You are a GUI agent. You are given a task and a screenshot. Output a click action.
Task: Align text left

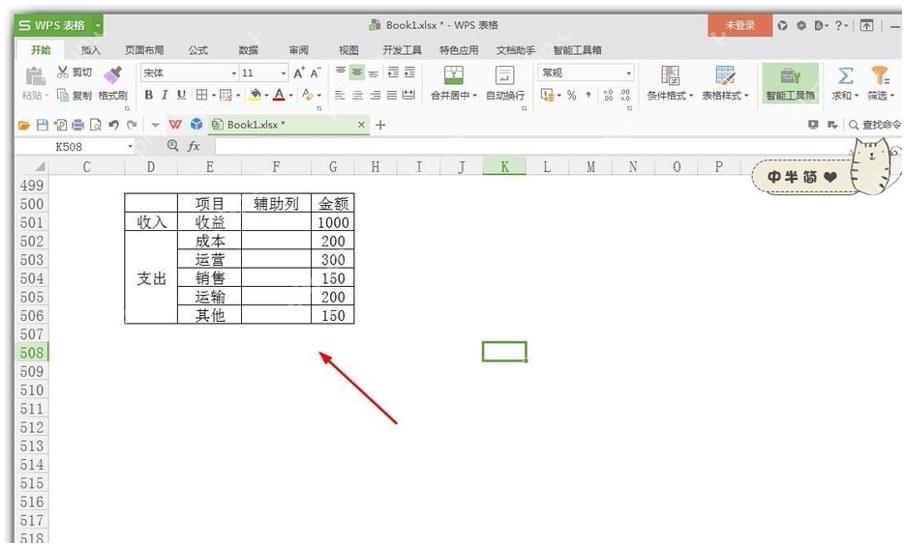[340, 95]
